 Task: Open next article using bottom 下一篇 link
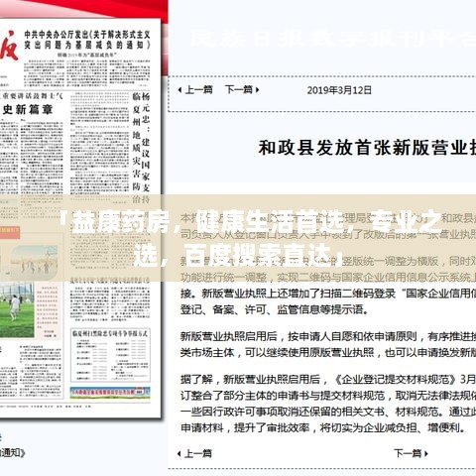point(408,453)
